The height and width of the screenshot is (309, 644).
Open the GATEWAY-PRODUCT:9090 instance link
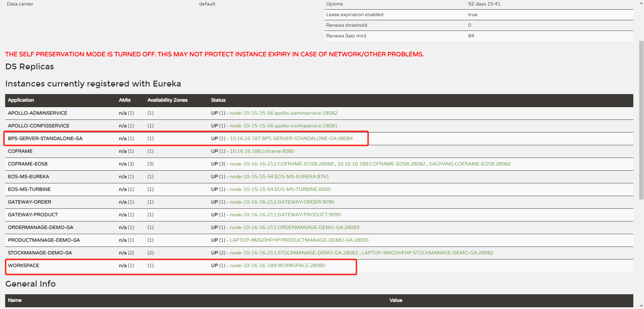[x=285, y=215]
